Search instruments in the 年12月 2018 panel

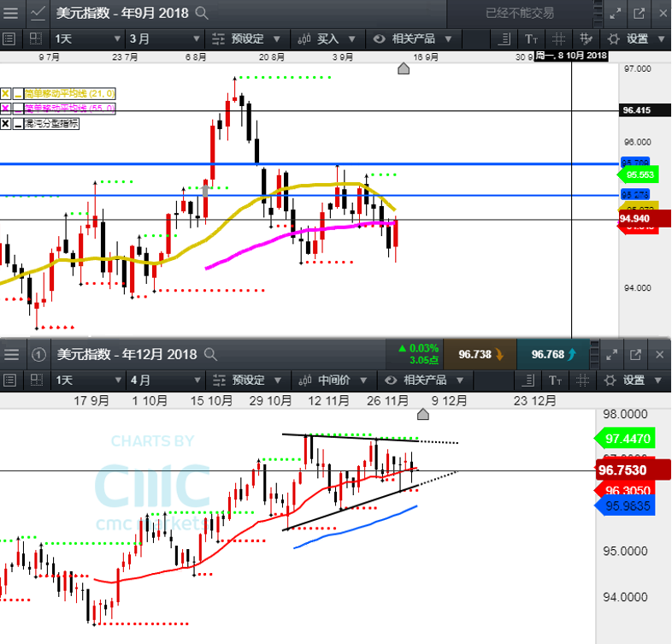click(x=210, y=355)
